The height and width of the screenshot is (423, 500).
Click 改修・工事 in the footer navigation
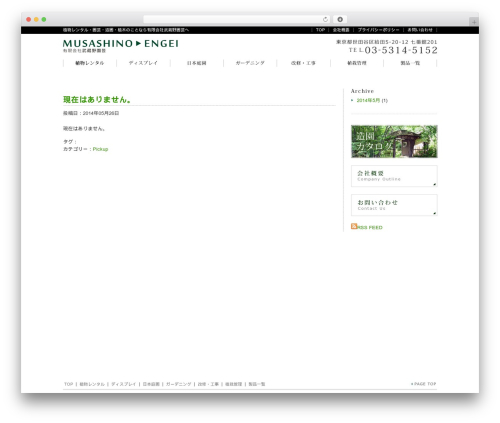pyautogui.click(x=208, y=384)
